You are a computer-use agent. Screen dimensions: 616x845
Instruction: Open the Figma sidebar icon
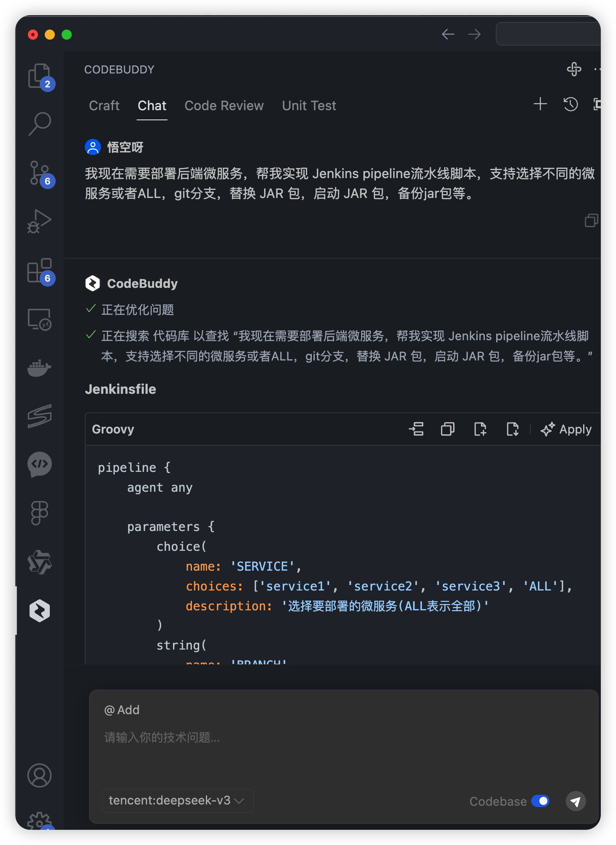point(39,513)
